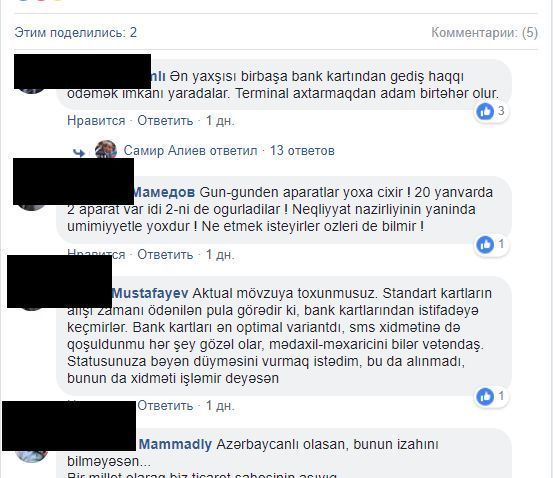Open the Этим поделились: 2 shares list
The width and height of the screenshot is (553, 478).
pos(75,32)
